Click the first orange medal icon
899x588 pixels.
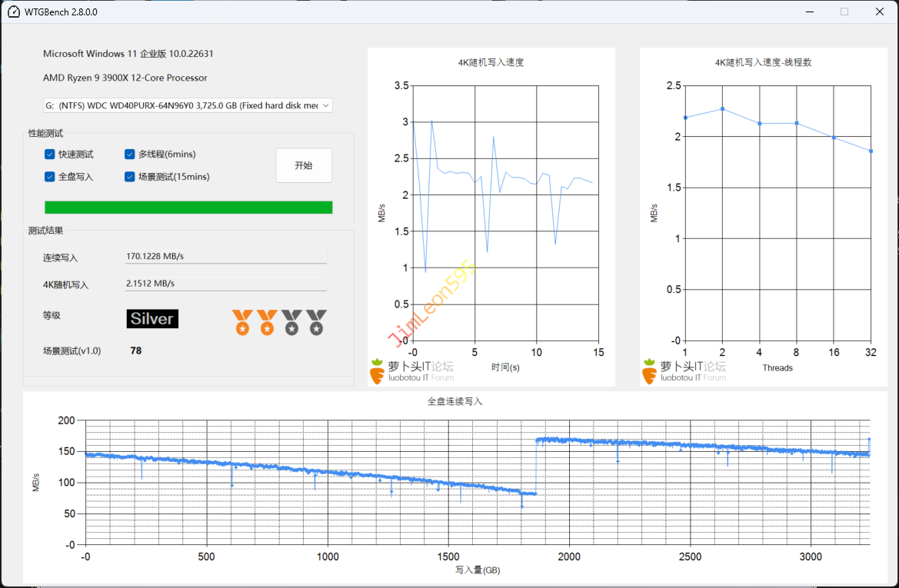click(242, 322)
